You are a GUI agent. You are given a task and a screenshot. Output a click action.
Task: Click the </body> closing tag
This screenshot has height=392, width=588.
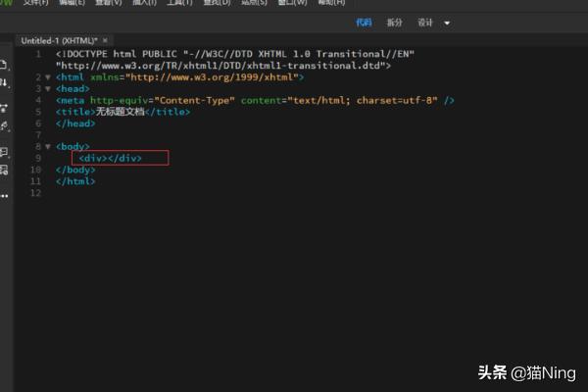[x=75, y=170]
